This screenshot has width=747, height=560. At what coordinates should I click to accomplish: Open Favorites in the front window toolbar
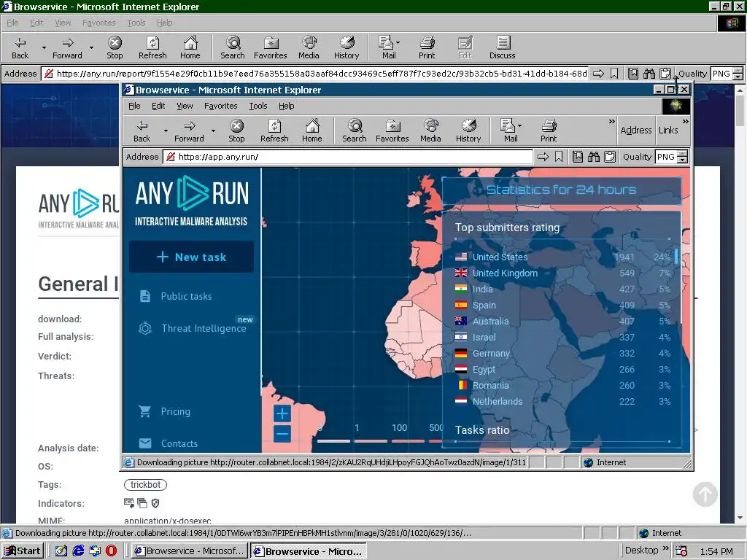pyautogui.click(x=392, y=131)
